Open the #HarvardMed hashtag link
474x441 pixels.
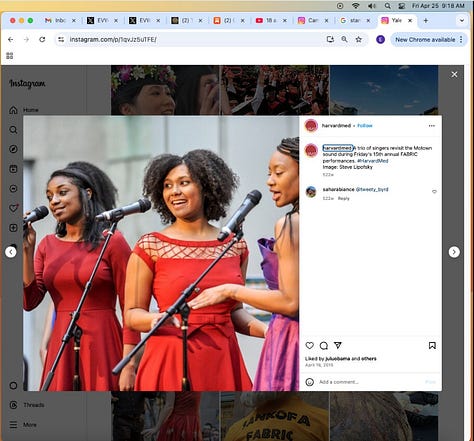click(x=372, y=161)
